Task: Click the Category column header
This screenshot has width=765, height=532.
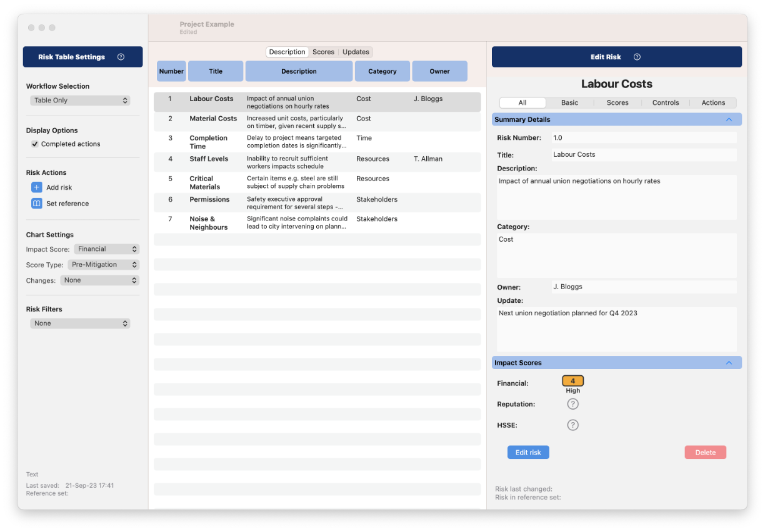Action: pyautogui.click(x=382, y=71)
